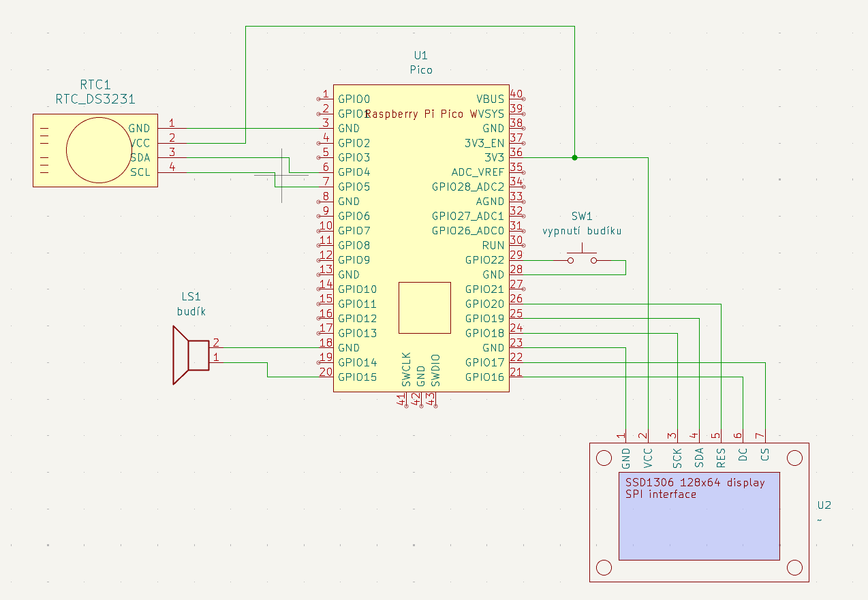868x600 pixels.
Task: Select the square chip outline inside Pico
Action: (424, 307)
